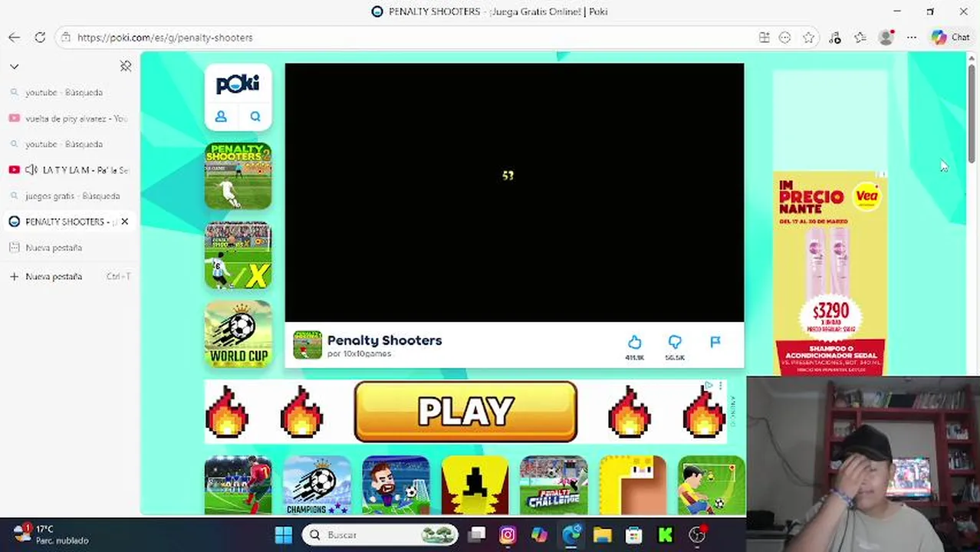The height and width of the screenshot is (552, 980).
Task: Reload the page with the refresh icon
Action: 40,37
